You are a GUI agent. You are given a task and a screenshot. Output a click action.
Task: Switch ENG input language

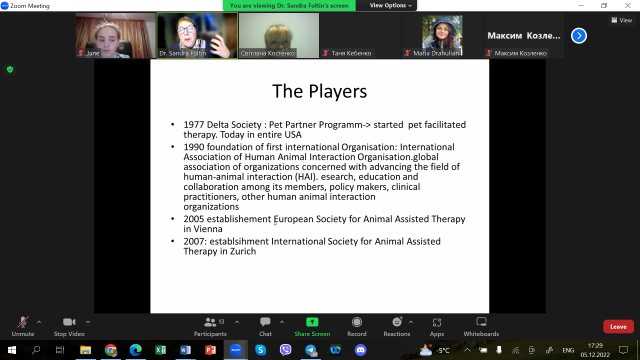pyautogui.click(x=568, y=350)
